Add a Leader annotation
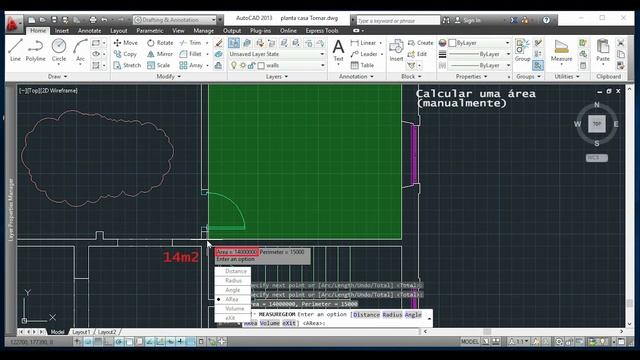640x360 pixels. tap(364, 54)
